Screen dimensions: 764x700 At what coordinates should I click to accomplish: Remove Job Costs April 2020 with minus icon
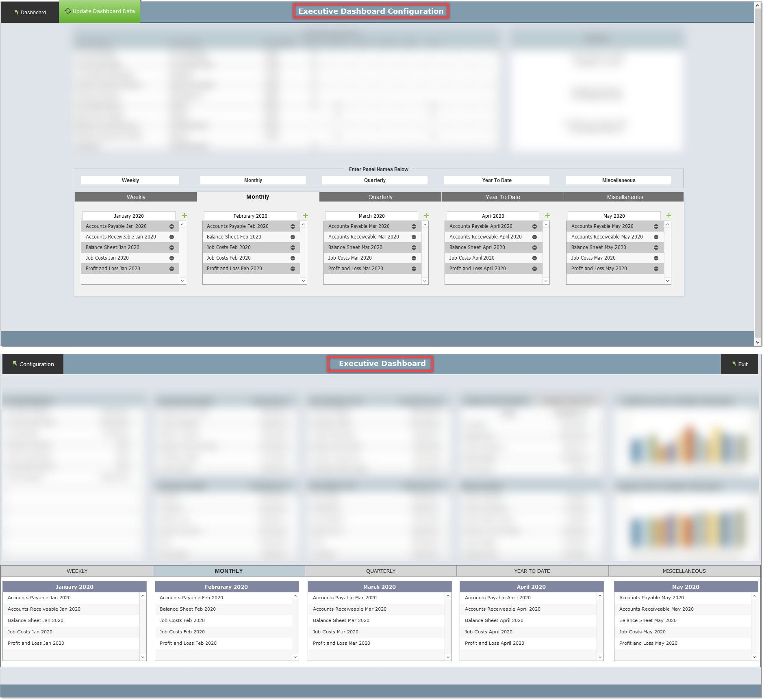pos(534,258)
